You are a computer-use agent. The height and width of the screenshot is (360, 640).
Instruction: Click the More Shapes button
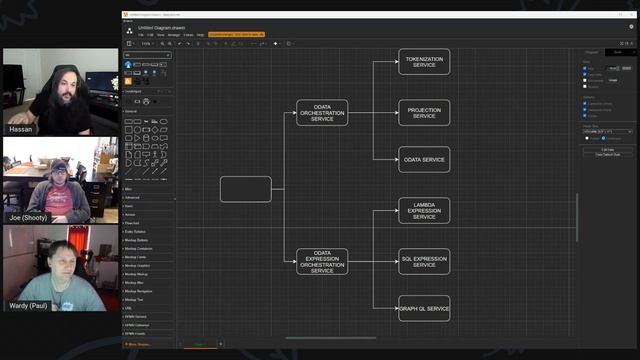(x=138, y=344)
